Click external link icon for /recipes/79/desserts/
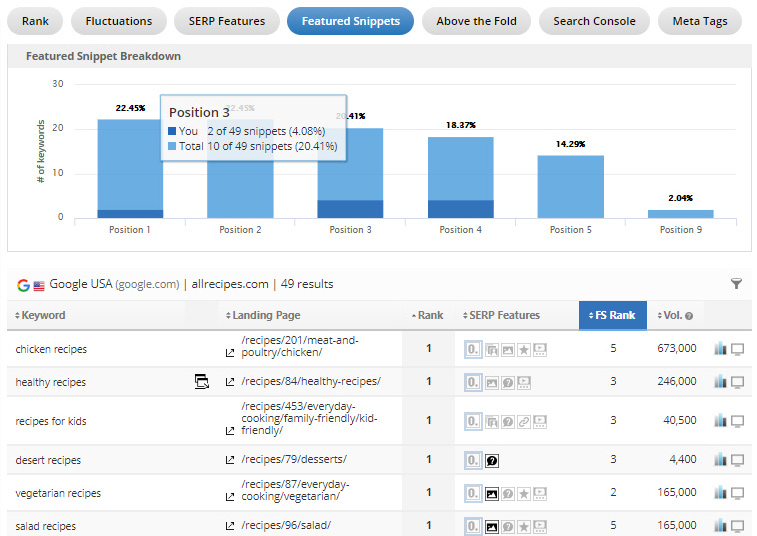757x536 pixels. (x=230, y=460)
